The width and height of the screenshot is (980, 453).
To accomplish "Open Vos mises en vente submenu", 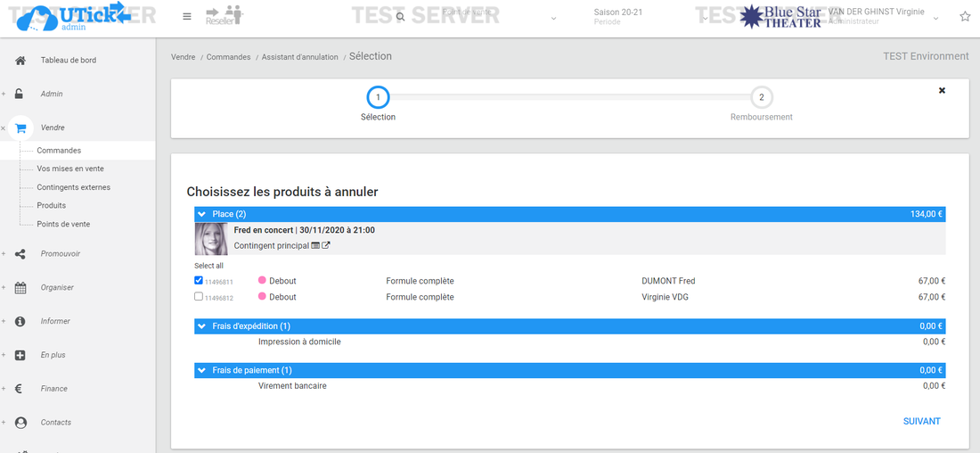I will (x=70, y=169).
